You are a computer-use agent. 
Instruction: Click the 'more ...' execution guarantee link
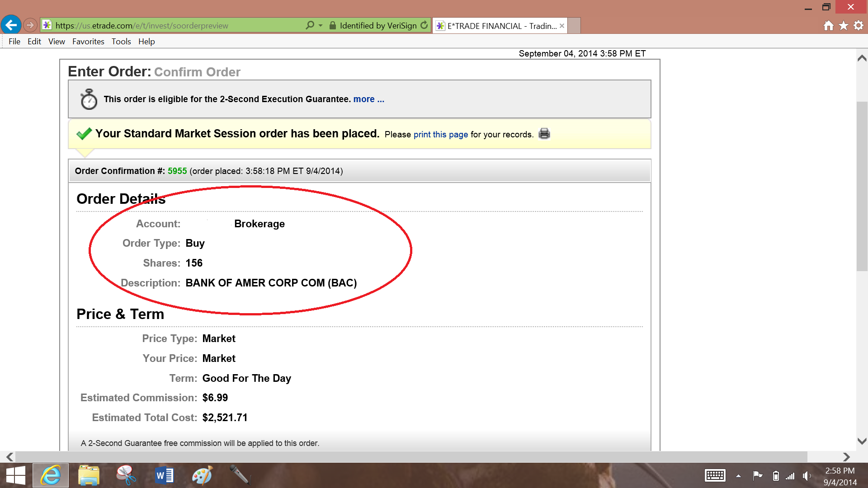coord(368,99)
